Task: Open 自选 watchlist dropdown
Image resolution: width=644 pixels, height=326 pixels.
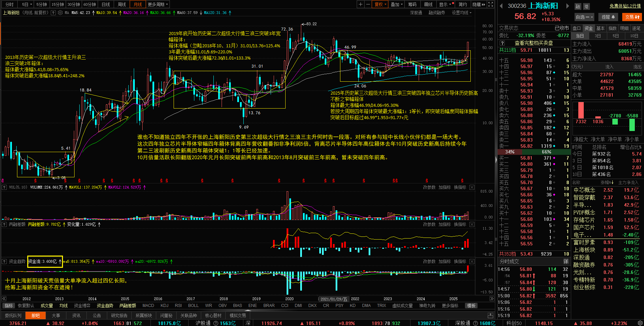Action: 584,17
